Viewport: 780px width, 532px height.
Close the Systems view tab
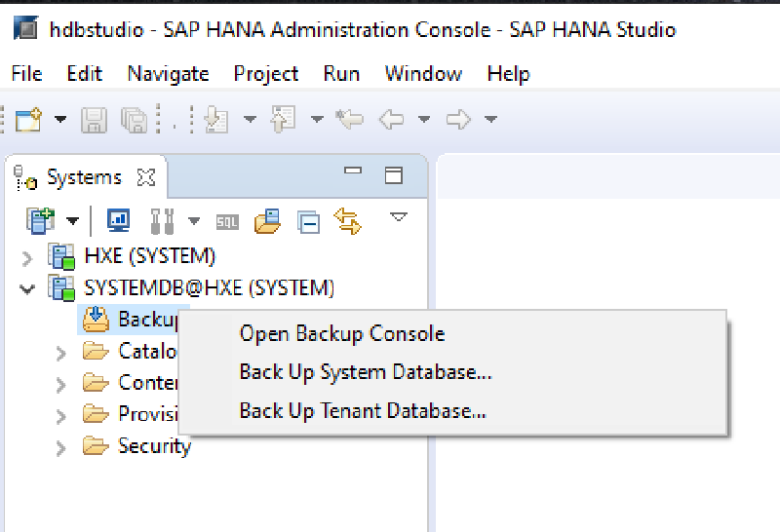click(x=146, y=177)
